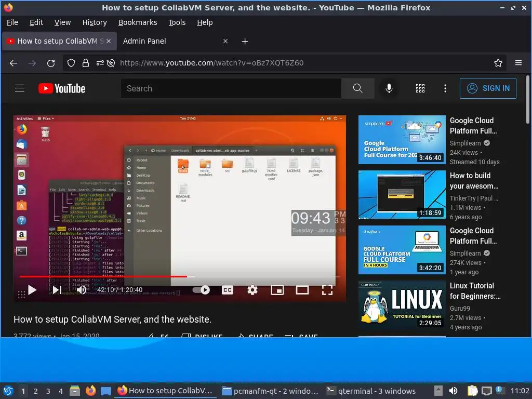Open the Help menu
Screen dimensions: 532x399
205,22
